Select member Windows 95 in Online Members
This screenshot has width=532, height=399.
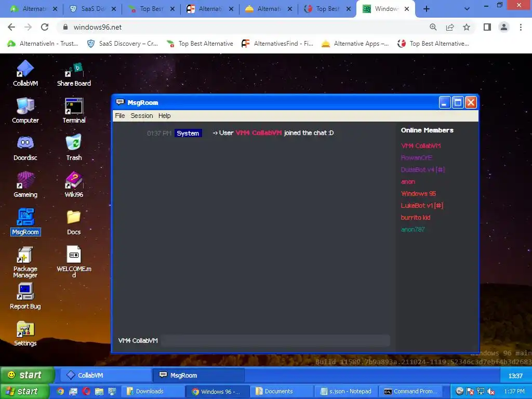(418, 194)
